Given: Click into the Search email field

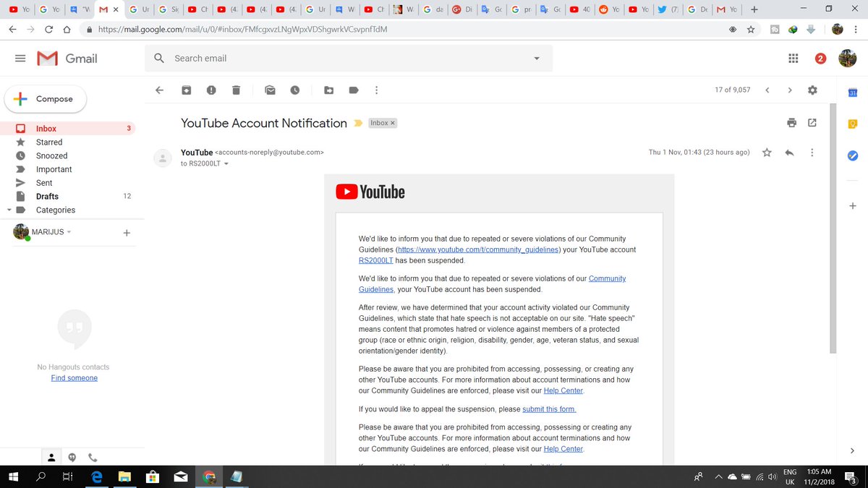Looking at the screenshot, I should coord(347,59).
